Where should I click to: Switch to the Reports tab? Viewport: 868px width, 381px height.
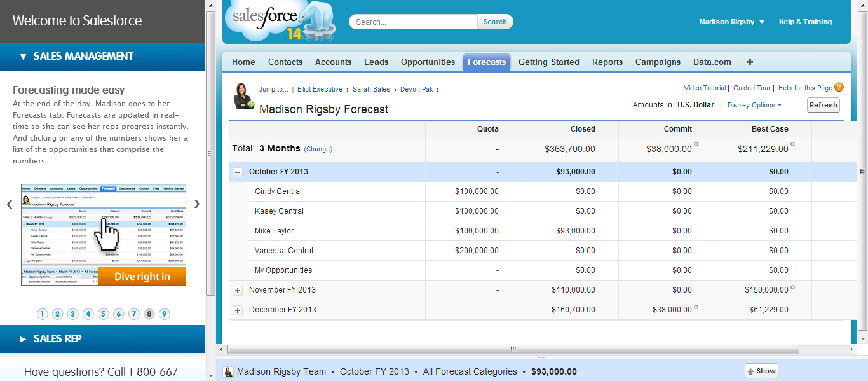[607, 62]
